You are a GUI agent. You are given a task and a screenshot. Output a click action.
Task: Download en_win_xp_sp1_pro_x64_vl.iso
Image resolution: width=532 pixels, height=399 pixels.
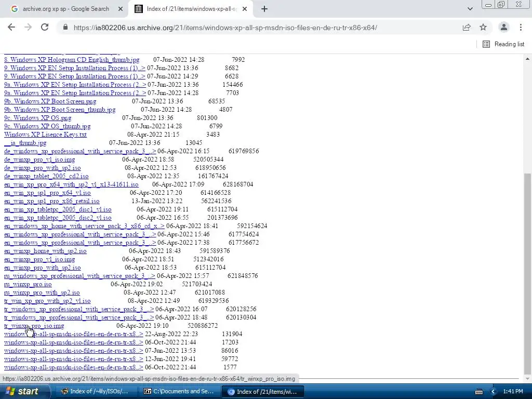click(47, 193)
